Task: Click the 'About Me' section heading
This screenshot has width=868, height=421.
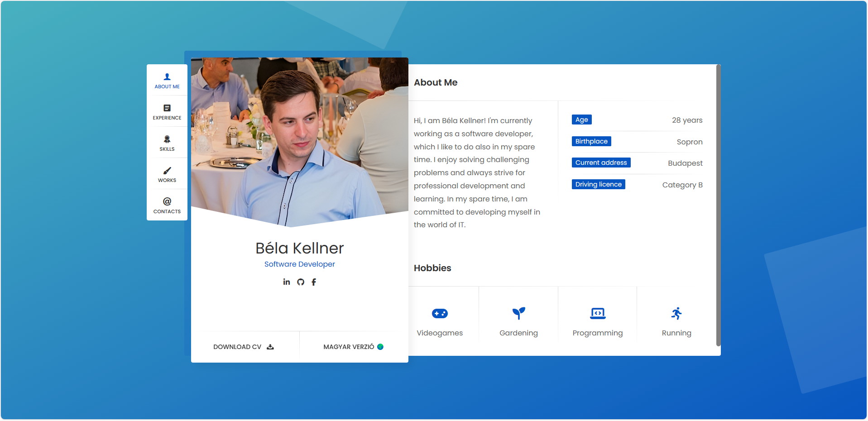Action: [x=436, y=82]
